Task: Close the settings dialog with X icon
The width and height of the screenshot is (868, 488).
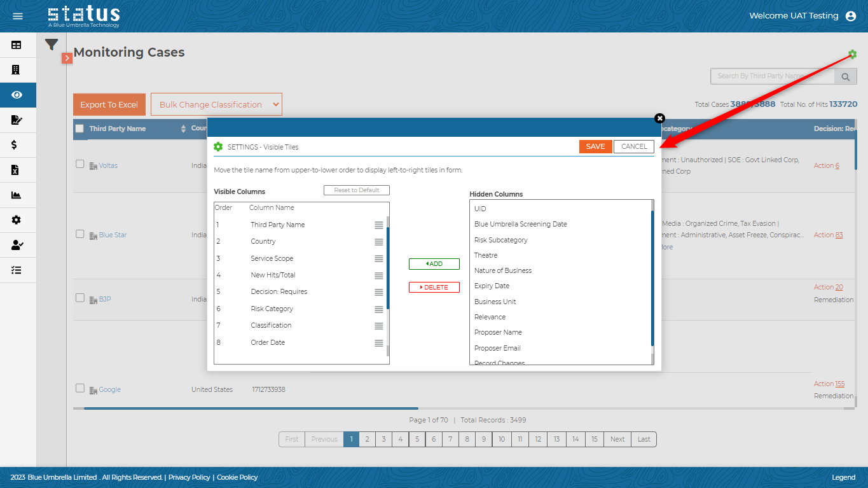Action: click(659, 118)
